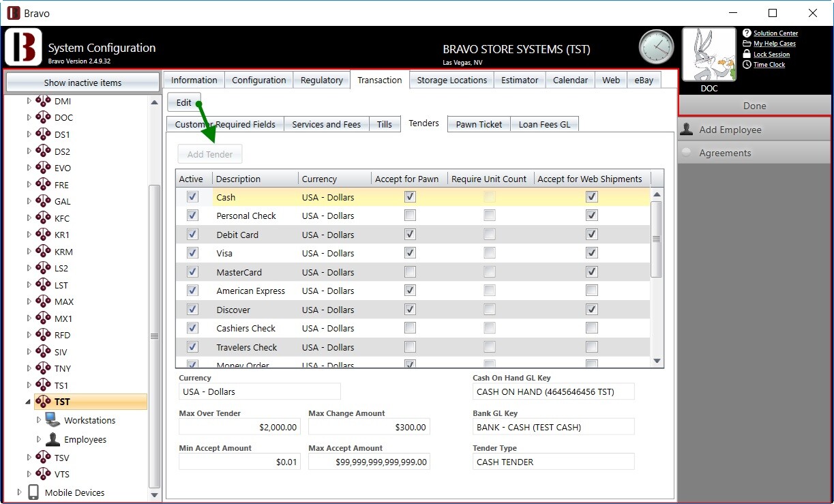The width and height of the screenshot is (834, 504).
Task: Click the KFC store scales icon
Action: [x=43, y=218]
